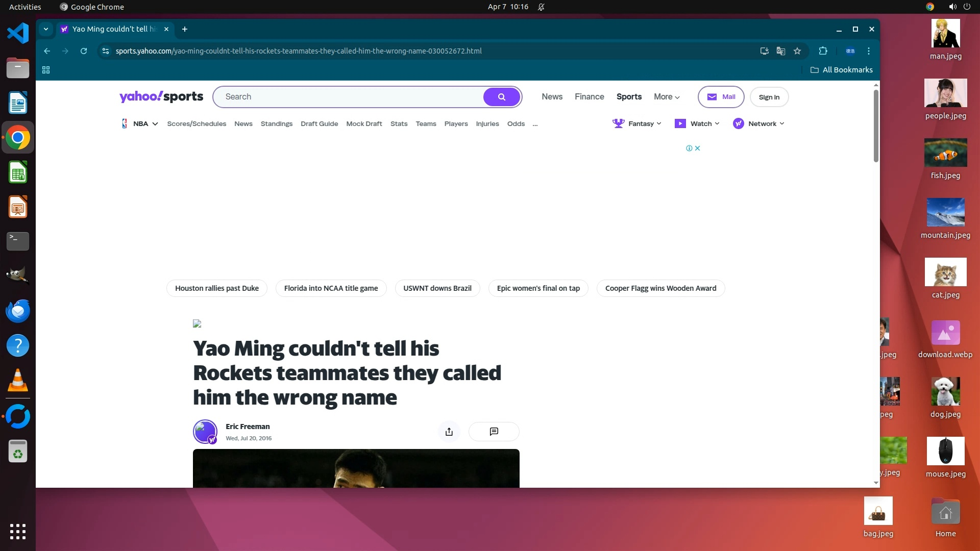Open Chrome's three-dot menu
Image resolution: width=980 pixels, height=551 pixels.
(x=869, y=51)
